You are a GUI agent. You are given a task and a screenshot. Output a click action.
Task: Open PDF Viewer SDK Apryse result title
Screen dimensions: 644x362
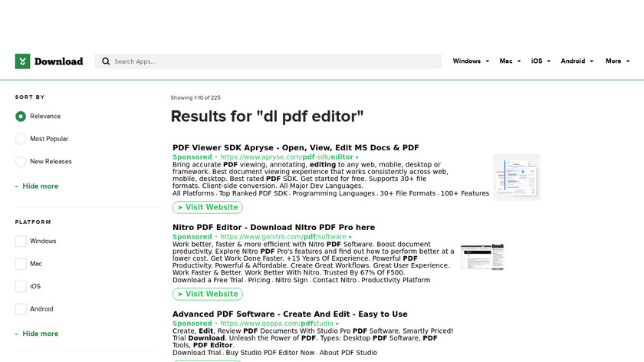(296, 147)
